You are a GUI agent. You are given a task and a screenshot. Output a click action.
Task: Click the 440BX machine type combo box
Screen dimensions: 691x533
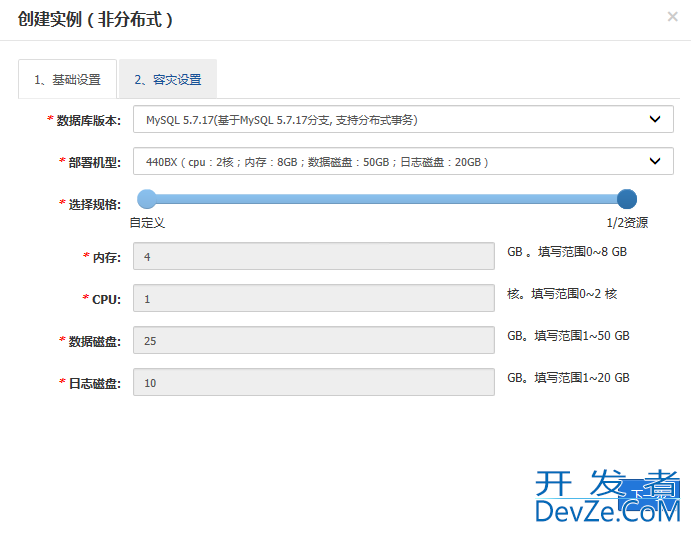tap(403, 161)
